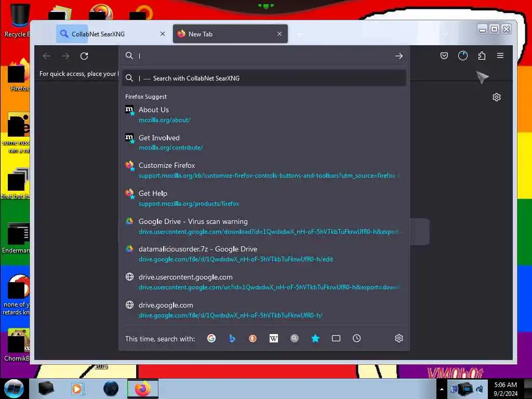
Task: Open the Firefox account profile icon
Action: [463, 56]
